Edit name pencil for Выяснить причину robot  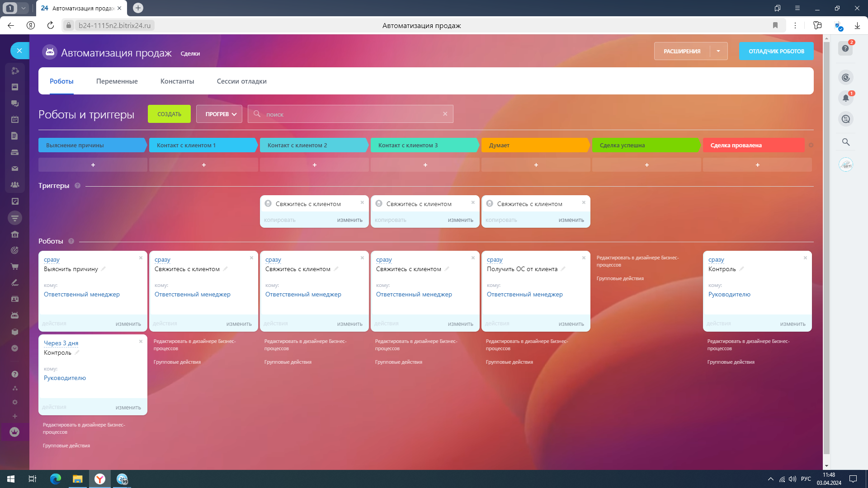click(x=103, y=269)
